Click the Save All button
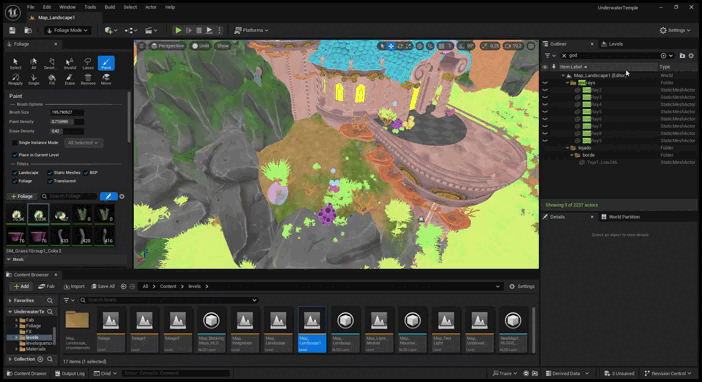Screen dimensions: 702x382 (103, 286)
